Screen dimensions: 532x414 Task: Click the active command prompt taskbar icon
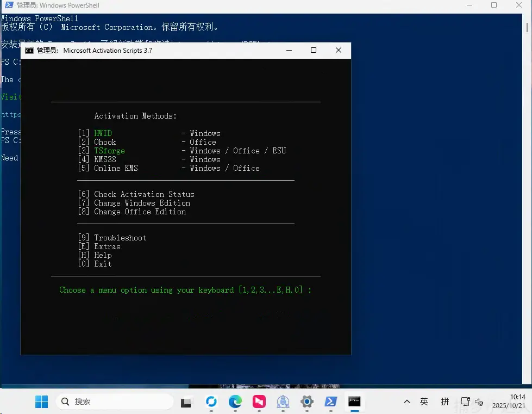(355, 402)
